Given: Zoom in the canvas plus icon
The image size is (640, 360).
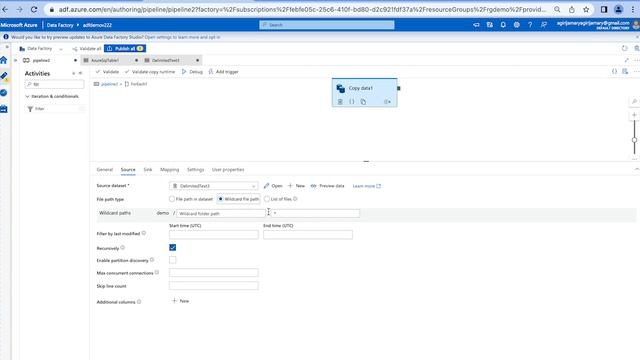Looking at the screenshot, I should point(634,115).
